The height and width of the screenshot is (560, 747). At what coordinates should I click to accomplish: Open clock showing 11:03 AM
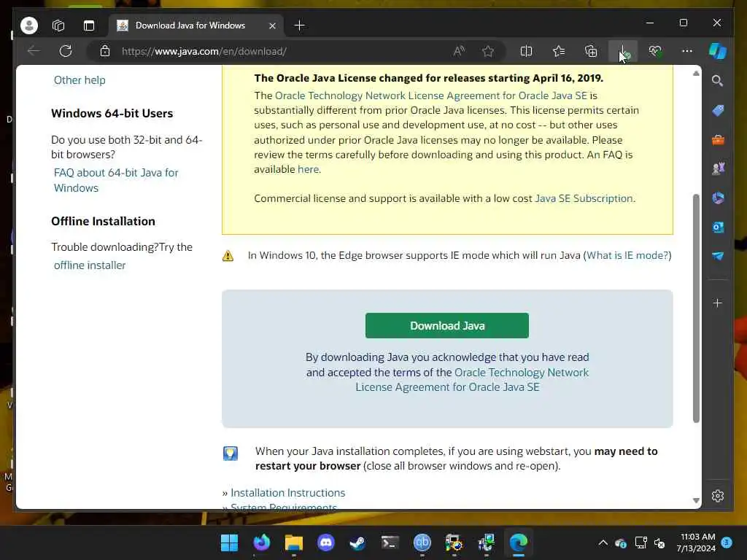pyautogui.click(x=696, y=542)
